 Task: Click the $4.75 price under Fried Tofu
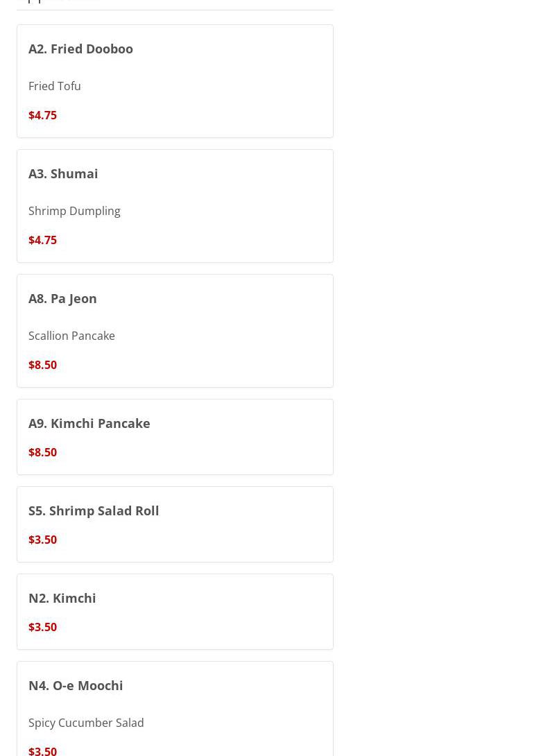point(42,116)
